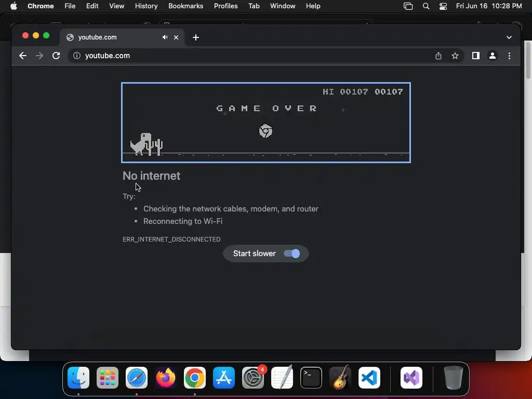Open the History menu
Screen dimensions: 532x399
coord(146,6)
